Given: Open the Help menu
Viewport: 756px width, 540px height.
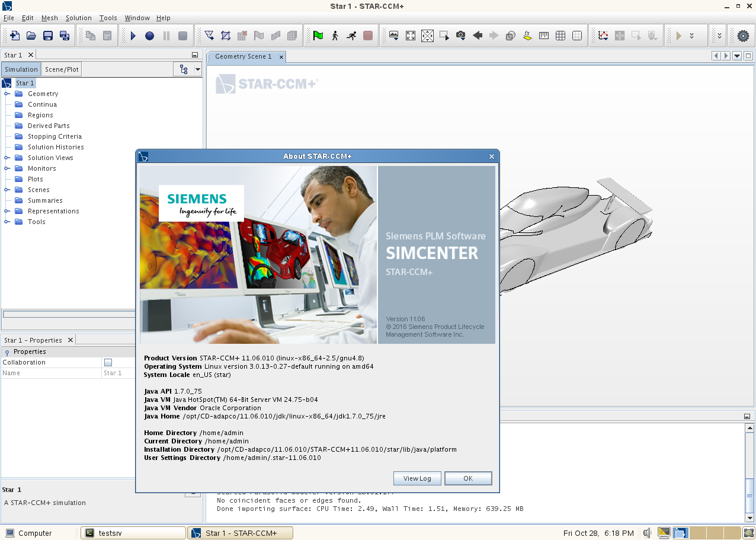Looking at the screenshot, I should (163, 18).
